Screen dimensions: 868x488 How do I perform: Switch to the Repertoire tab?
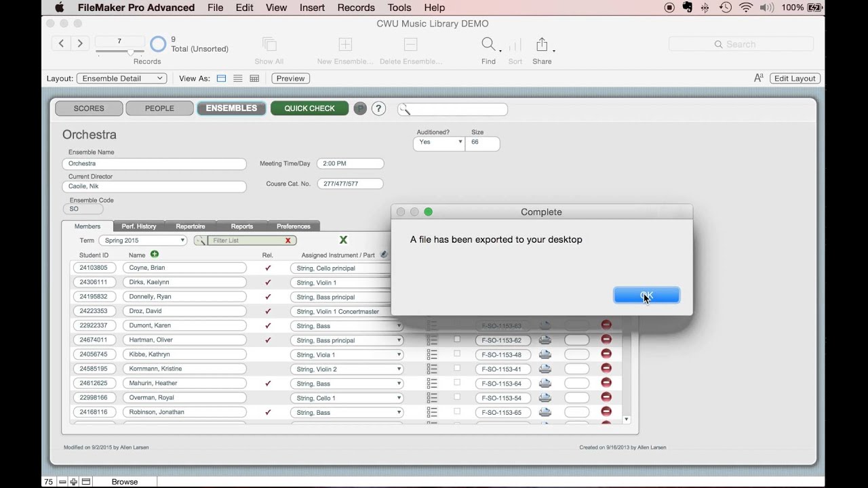pos(191,226)
